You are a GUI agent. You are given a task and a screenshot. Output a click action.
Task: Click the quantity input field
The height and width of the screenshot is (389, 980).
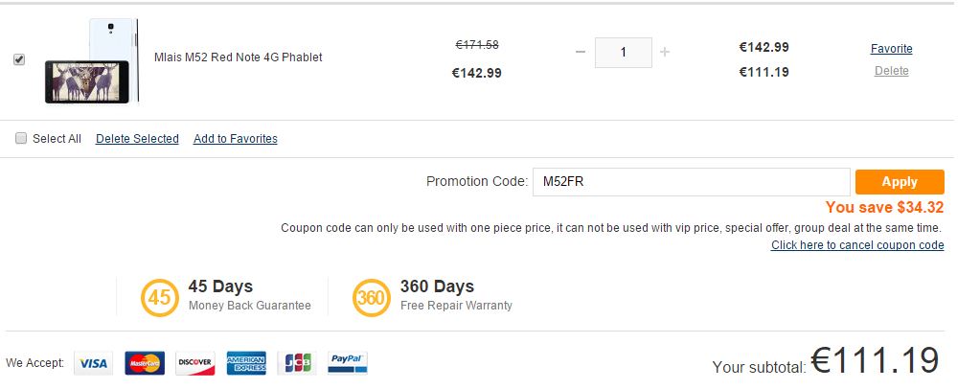coord(623,53)
